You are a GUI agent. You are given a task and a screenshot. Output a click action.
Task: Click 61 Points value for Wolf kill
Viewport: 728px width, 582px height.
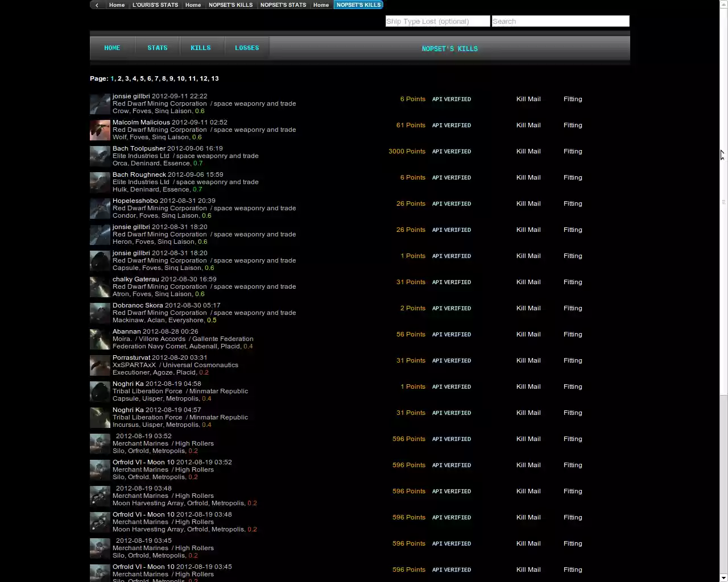pyautogui.click(x=411, y=125)
